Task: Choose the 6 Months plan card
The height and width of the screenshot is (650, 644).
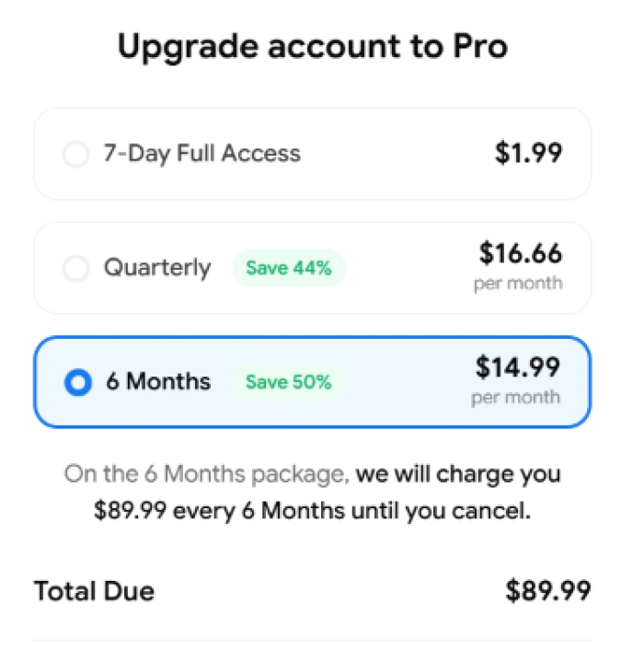Action: [x=312, y=382]
